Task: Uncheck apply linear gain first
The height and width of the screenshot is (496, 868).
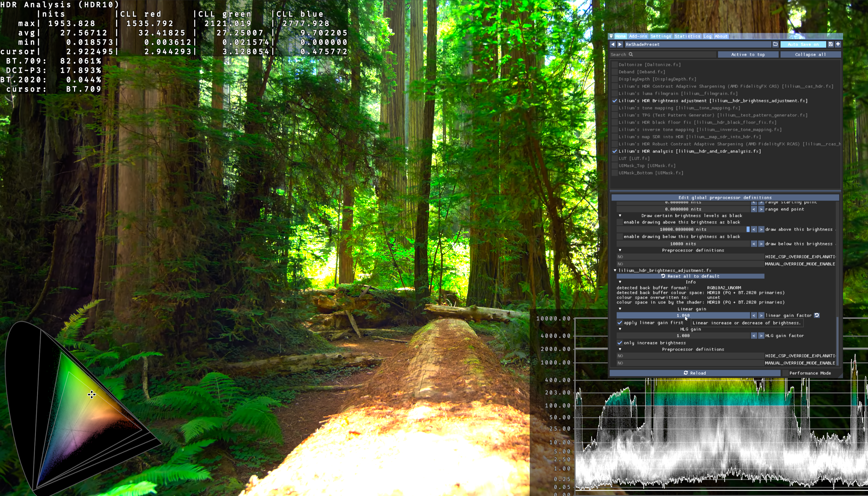Action: (x=620, y=323)
